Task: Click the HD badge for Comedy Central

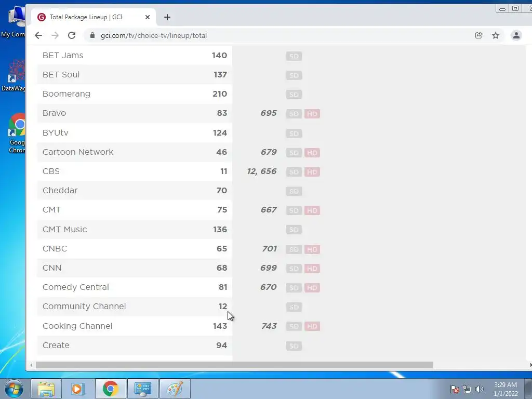Action: [312, 288]
